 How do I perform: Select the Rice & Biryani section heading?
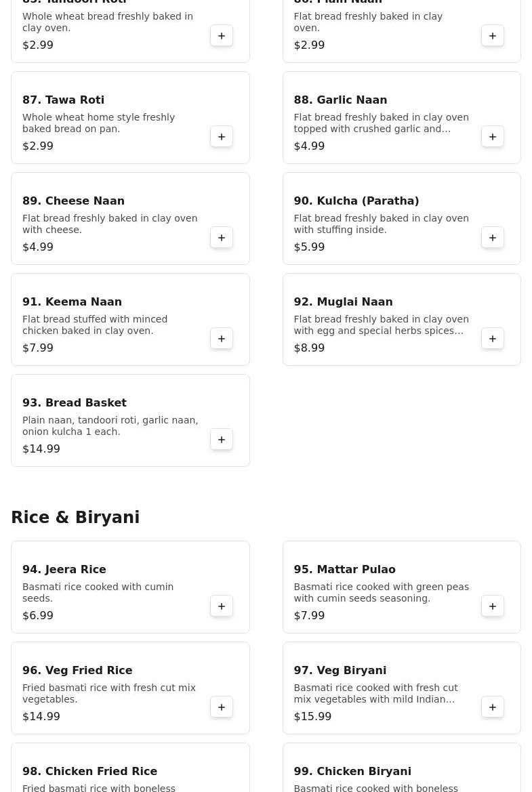point(75,518)
